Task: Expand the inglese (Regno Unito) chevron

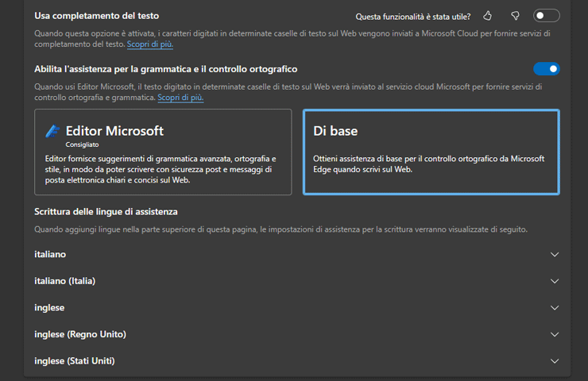Action: coord(555,334)
